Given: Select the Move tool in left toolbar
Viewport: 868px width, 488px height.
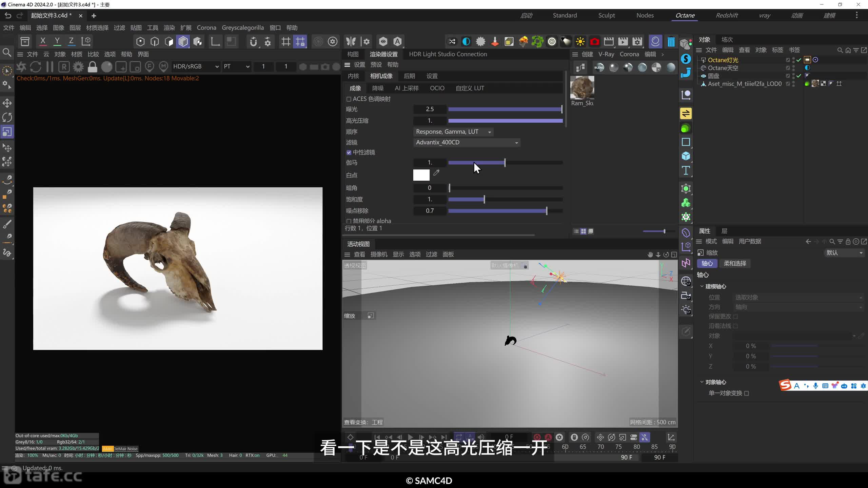Looking at the screenshot, I should pyautogui.click(x=7, y=103).
